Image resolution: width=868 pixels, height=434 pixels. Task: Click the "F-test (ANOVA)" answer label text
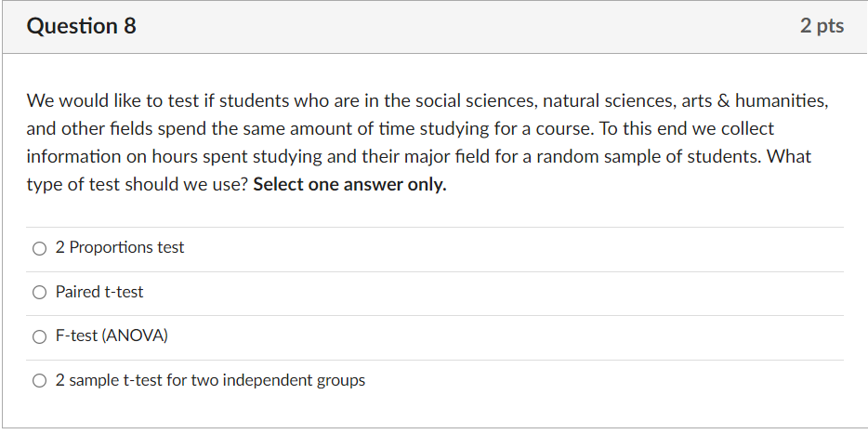(112, 335)
